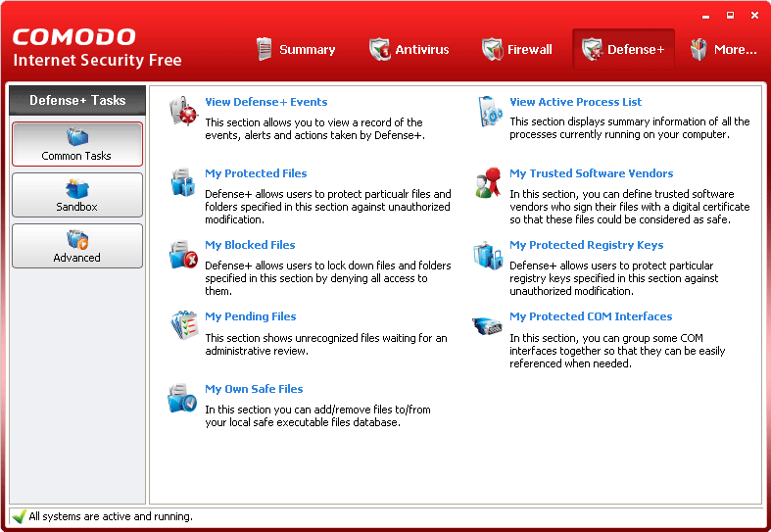Click the Antivirus shield icon
This screenshot has height=532, width=771.
[x=379, y=49]
